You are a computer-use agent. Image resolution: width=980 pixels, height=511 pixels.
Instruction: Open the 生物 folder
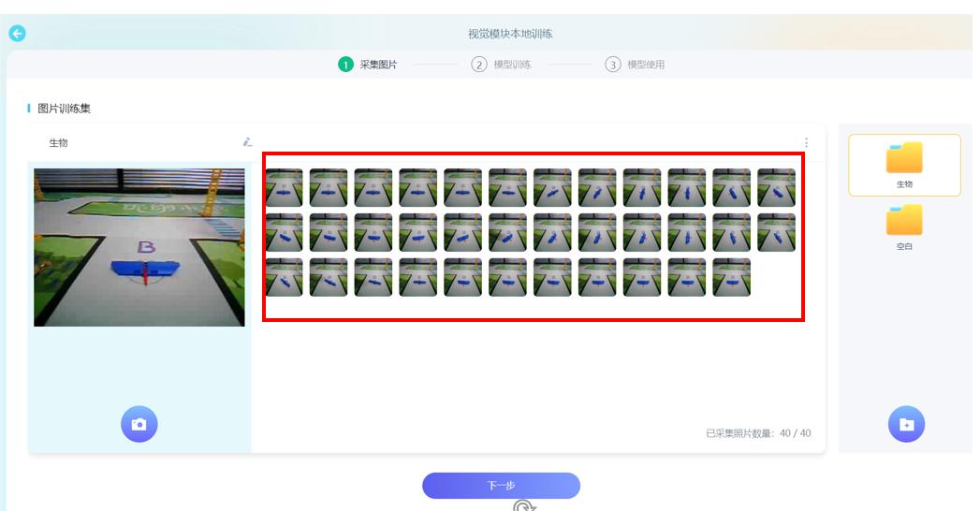tap(904, 165)
